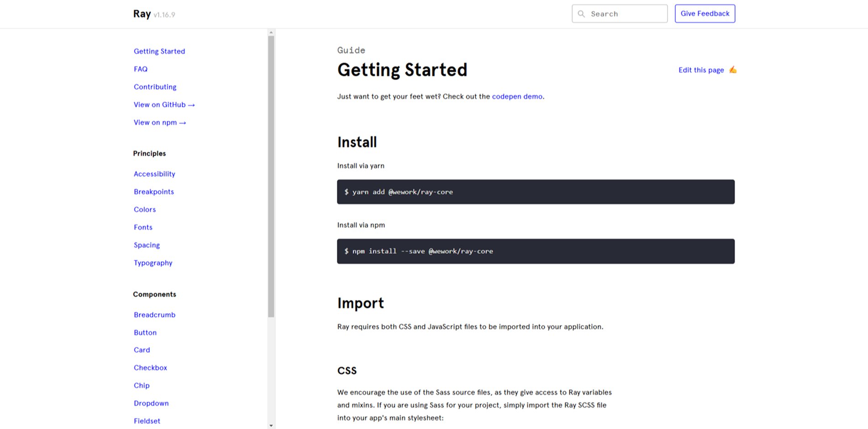Click the Import heading
The width and height of the screenshot is (868, 429).
pos(360,303)
